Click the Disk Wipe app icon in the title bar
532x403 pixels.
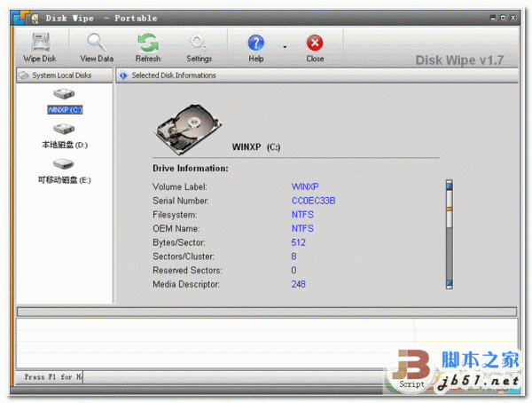(x=35, y=19)
